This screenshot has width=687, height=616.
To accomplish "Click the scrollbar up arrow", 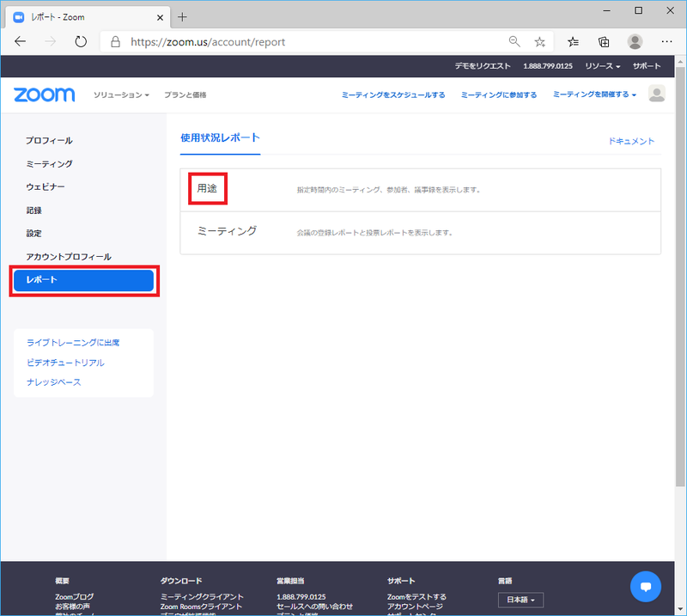I will click(x=680, y=60).
